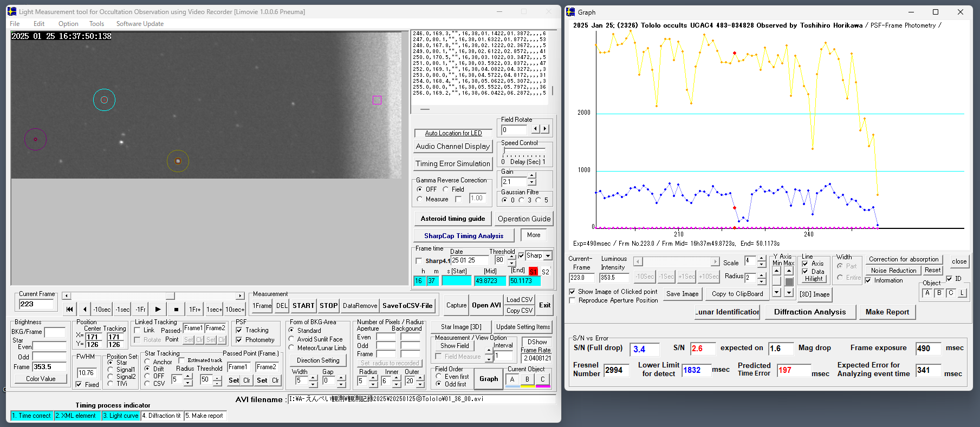
Task: Click the Diffraction Analysis button
Action: click(809, 312)
